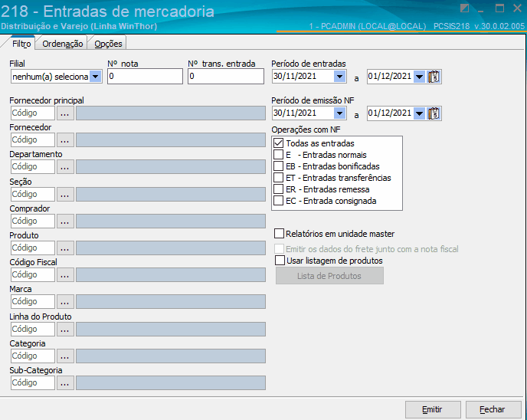
Task: Enable Relatórios em unidade master
Action: coord(279,233)
